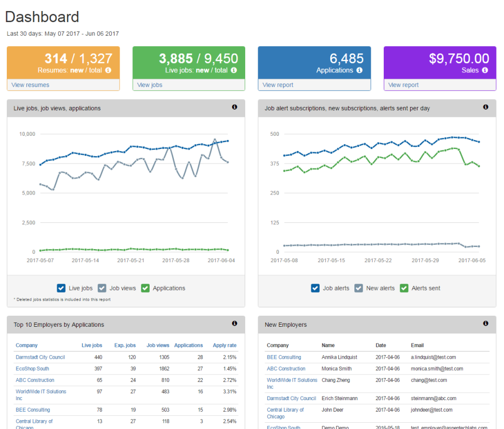The width and height of the screenshot is (504, 429).
Task: Click info icon on New Employers panel
Action: tap(486, 324)
